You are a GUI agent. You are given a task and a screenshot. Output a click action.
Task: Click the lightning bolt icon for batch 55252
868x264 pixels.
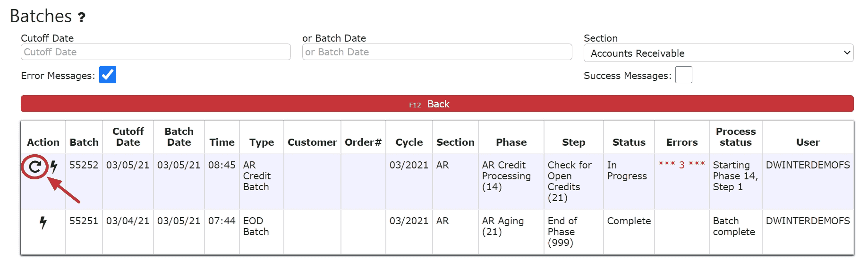(54, 167)
